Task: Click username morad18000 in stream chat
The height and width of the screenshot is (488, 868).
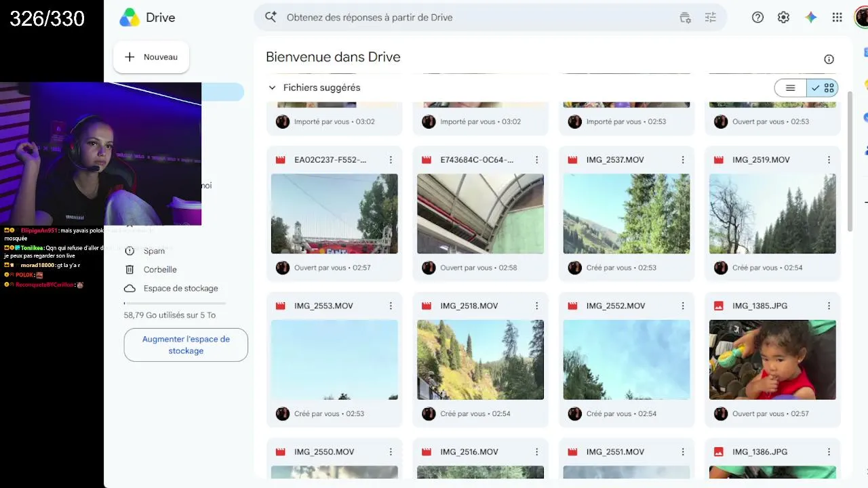Action: pos(37,265)
